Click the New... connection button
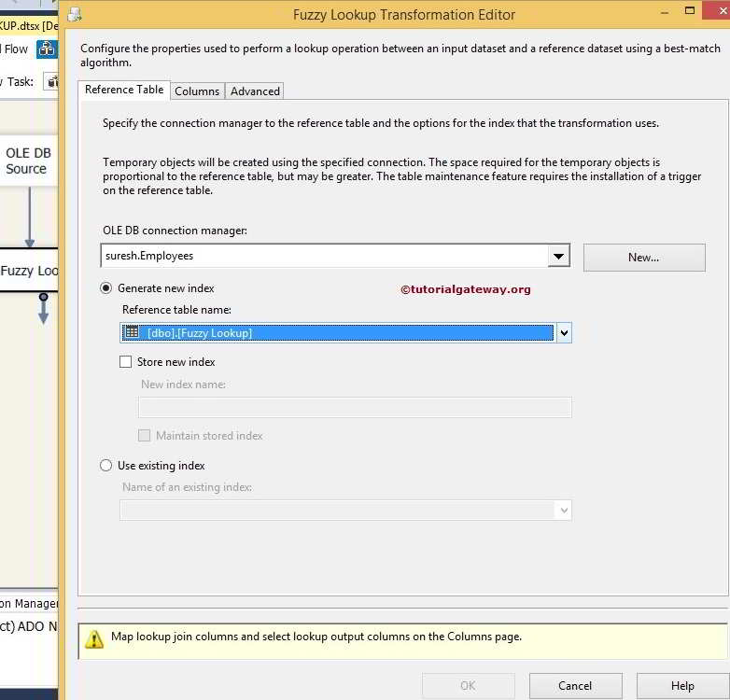Screen dimensions: 730x700 (x=644, y=258)
